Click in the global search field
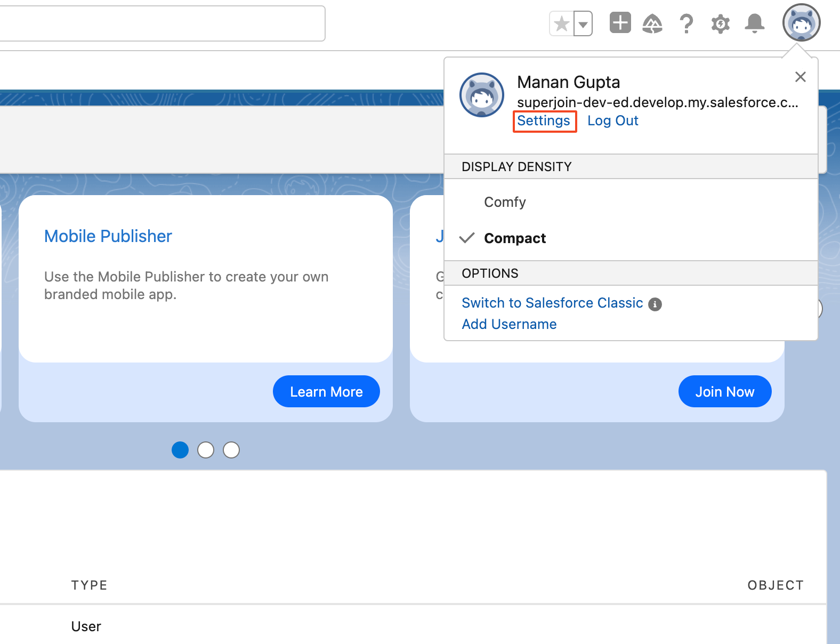Image resolution: width=840 pixels, height=644 pixels. [162, 23]
